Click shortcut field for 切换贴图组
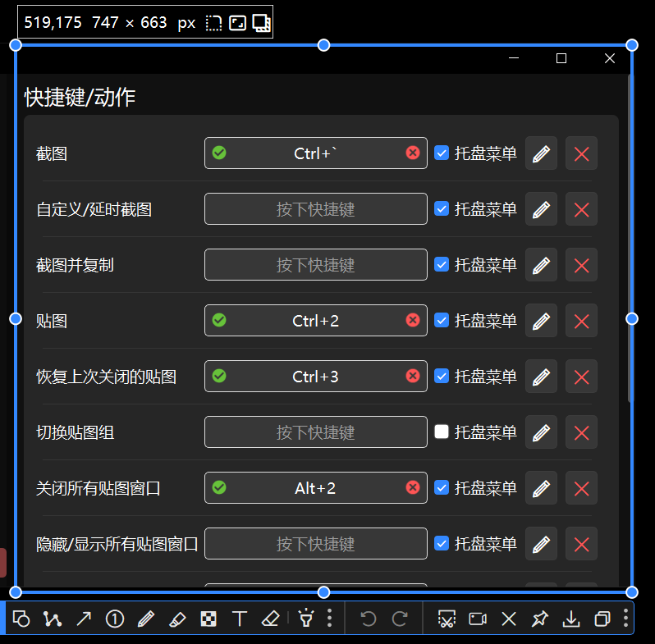The image size is (655, 644). (316, 432)
